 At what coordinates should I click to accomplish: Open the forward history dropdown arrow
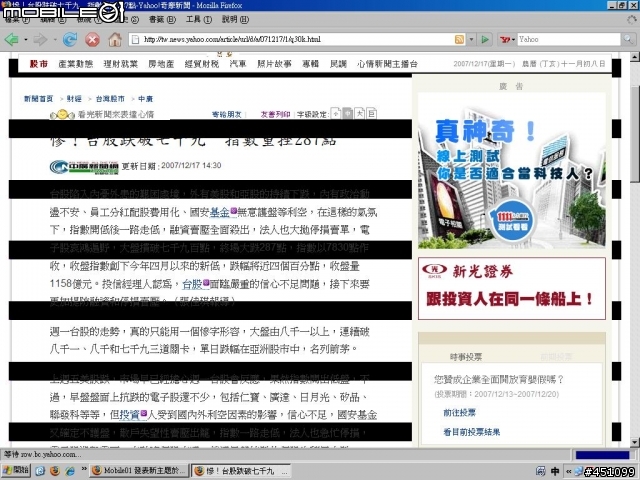pyautogui.click(x=55, y=40)
